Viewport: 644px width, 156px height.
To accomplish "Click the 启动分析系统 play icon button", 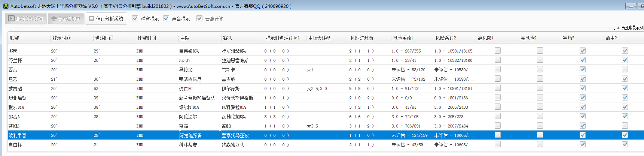I will coord(26,18).
